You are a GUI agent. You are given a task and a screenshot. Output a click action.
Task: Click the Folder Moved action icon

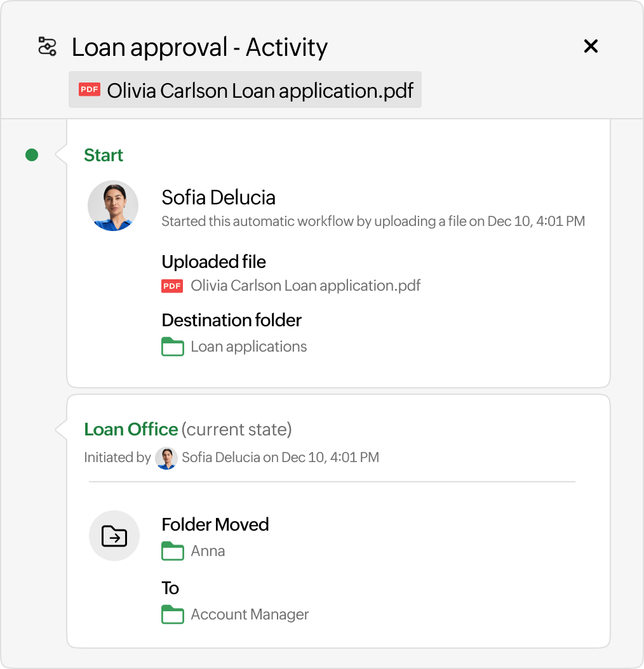pyautogui.click(x=114, y=535)
